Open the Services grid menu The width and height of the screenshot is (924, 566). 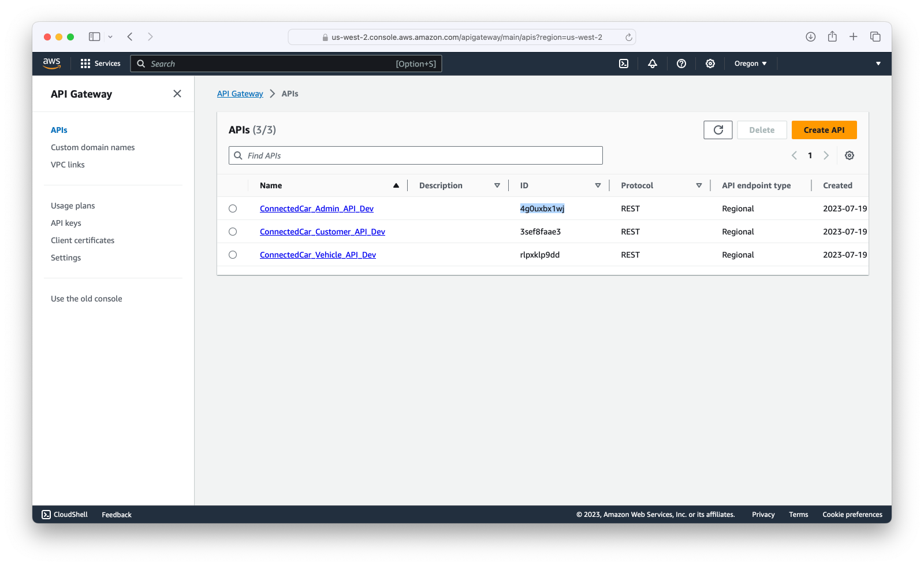(100, 64)
